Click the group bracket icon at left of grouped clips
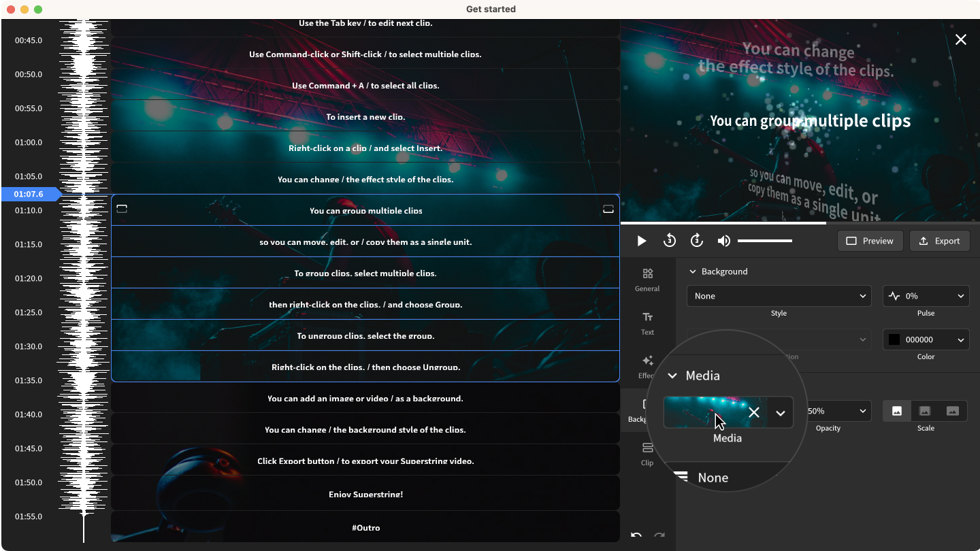980x551 pixels. [x=122, y=209]
